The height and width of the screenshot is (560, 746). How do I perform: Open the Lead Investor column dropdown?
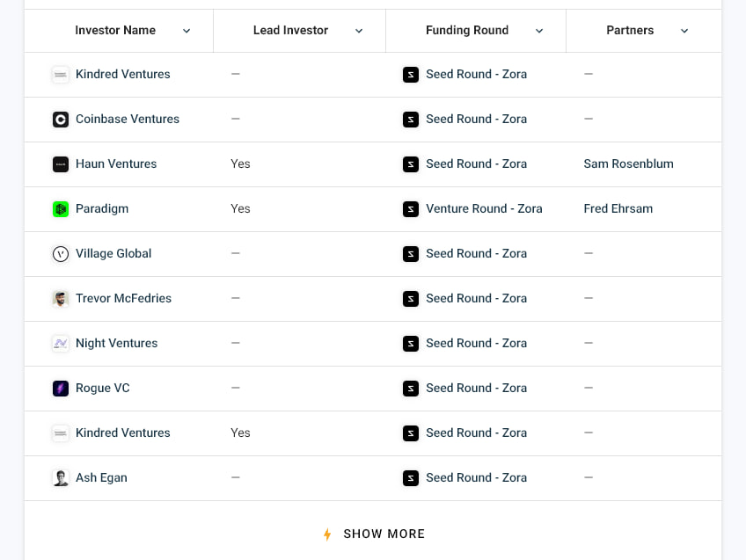pyautogui.click(x=359, y=31)
